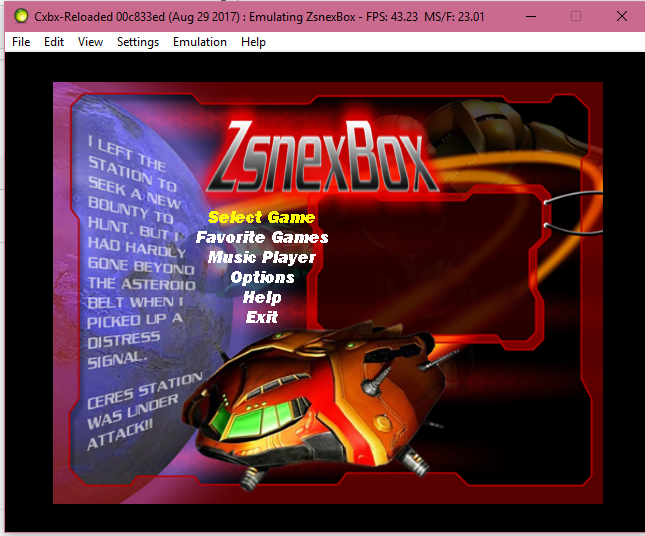
Task: Click the ZsnexBox logo graphic
Action: (322, 156)
